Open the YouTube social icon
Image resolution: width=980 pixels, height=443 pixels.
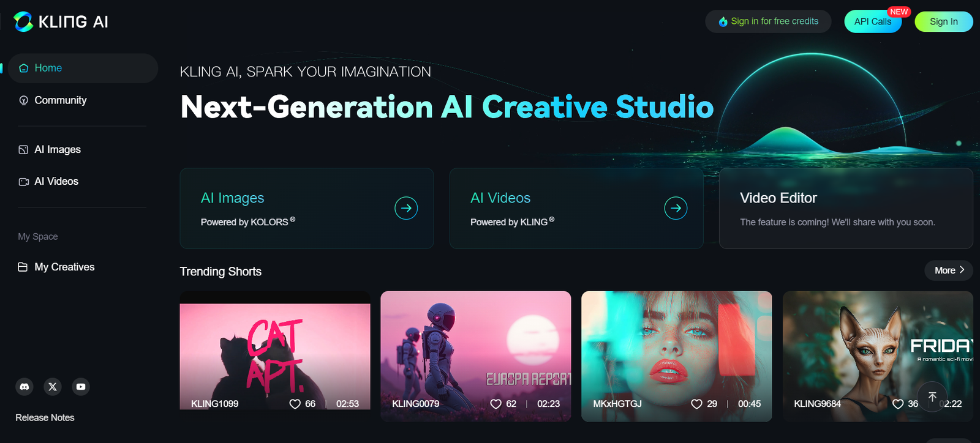[x=81, y=387]
